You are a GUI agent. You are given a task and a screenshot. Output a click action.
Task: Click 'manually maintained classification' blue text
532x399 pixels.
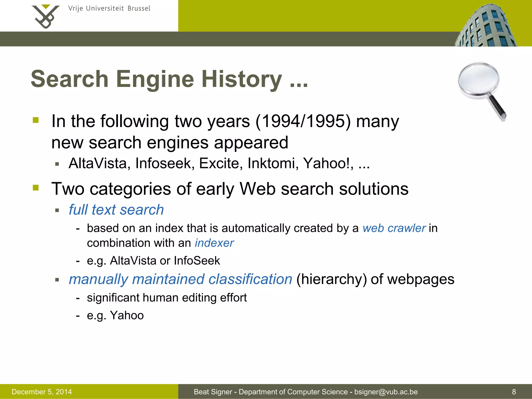[x=181, y=279]
